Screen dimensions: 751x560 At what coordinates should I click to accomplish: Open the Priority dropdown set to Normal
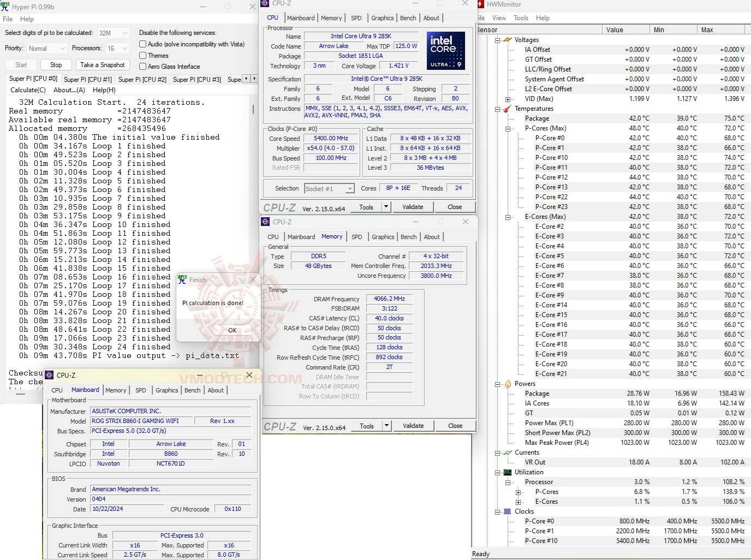(x=46, y=49)
